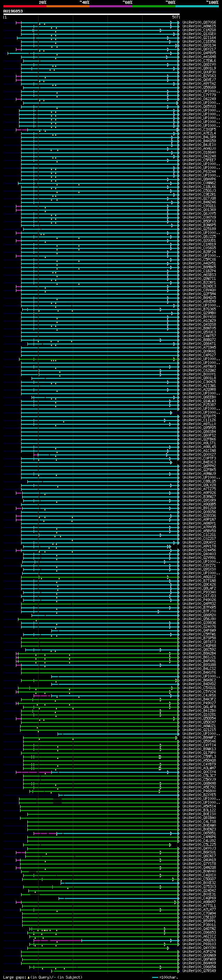
Task: Click the purple ~60% identity legend segment
Action: 111,6
